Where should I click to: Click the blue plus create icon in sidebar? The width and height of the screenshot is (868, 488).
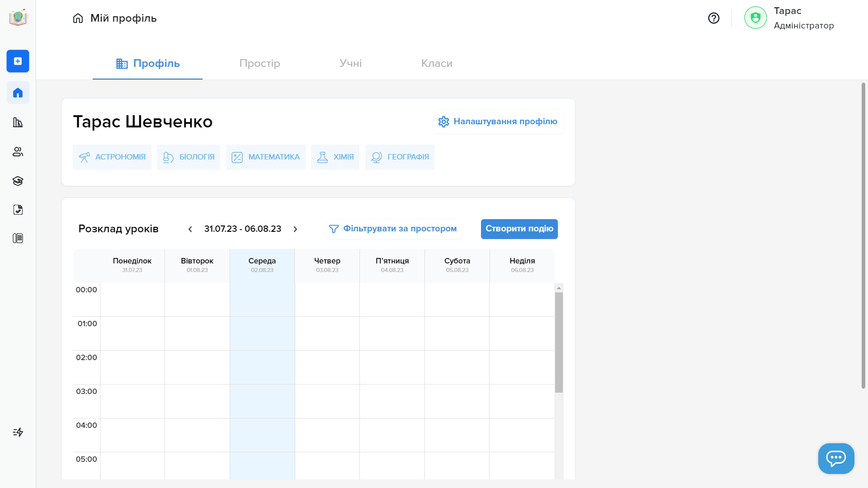[18, 61]
